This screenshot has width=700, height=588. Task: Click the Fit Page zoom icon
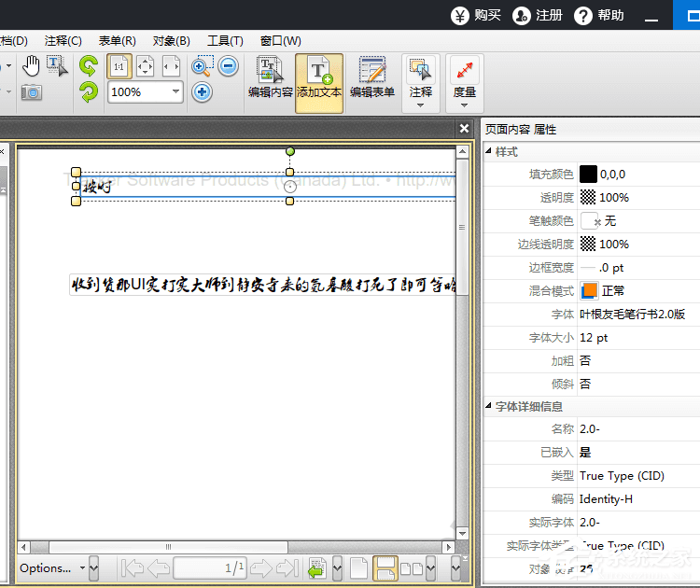coord(145,66)
